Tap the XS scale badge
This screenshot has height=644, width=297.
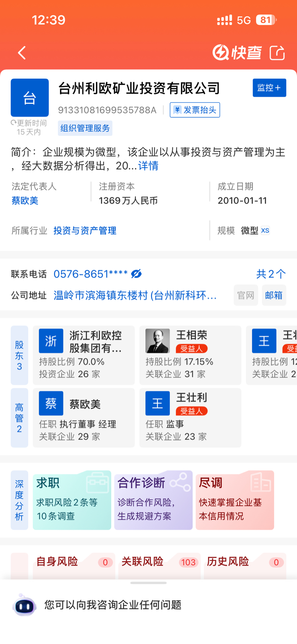click(265, 230)
